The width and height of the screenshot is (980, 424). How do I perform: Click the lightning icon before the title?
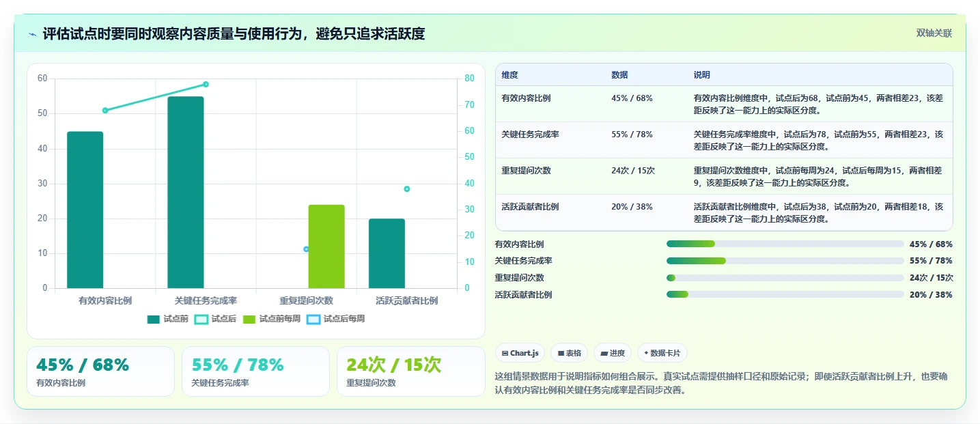click(32, 34)
